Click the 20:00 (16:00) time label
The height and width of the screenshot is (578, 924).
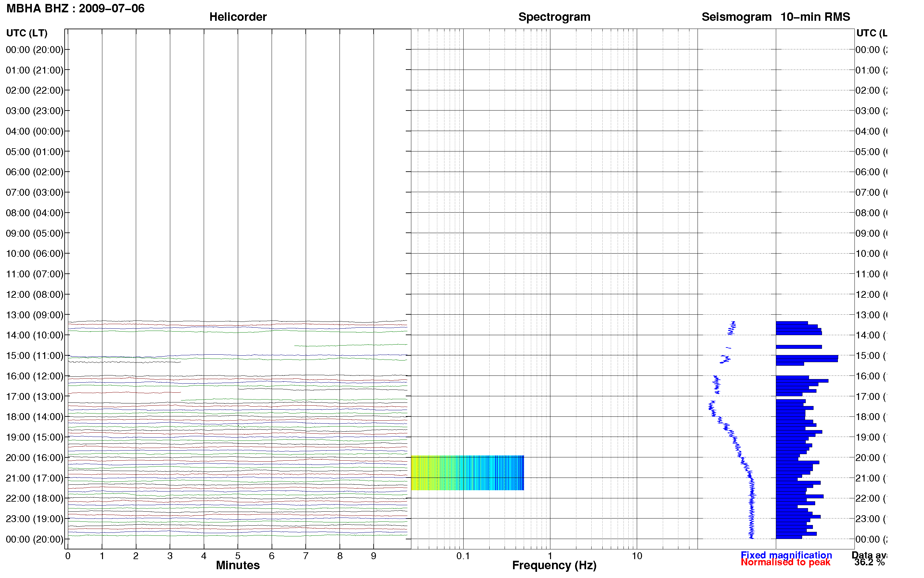click(x=34, y=458)
